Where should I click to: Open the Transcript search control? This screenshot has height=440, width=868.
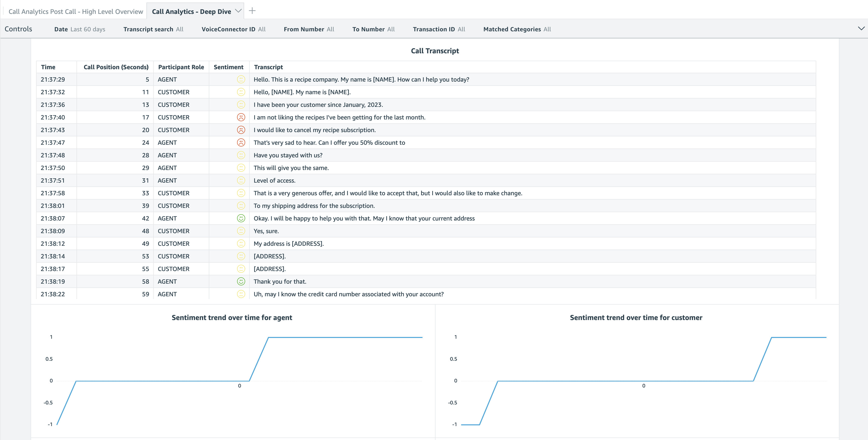(153, 29)
